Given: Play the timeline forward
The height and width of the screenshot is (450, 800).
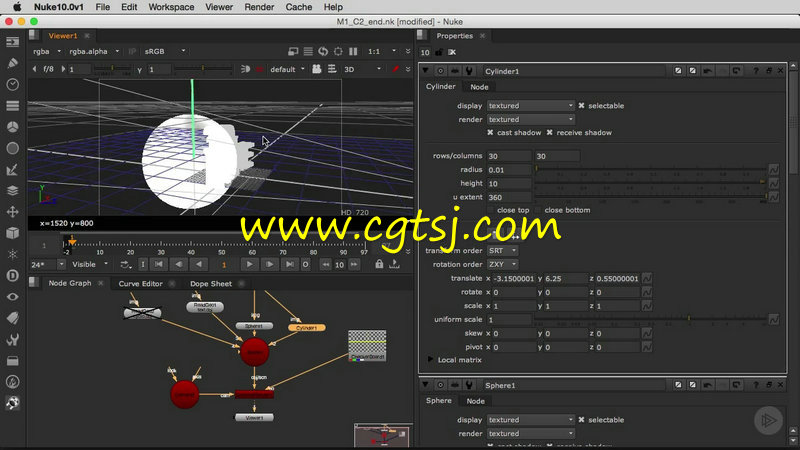Looking at the screenshot, I should pos(249,264).
